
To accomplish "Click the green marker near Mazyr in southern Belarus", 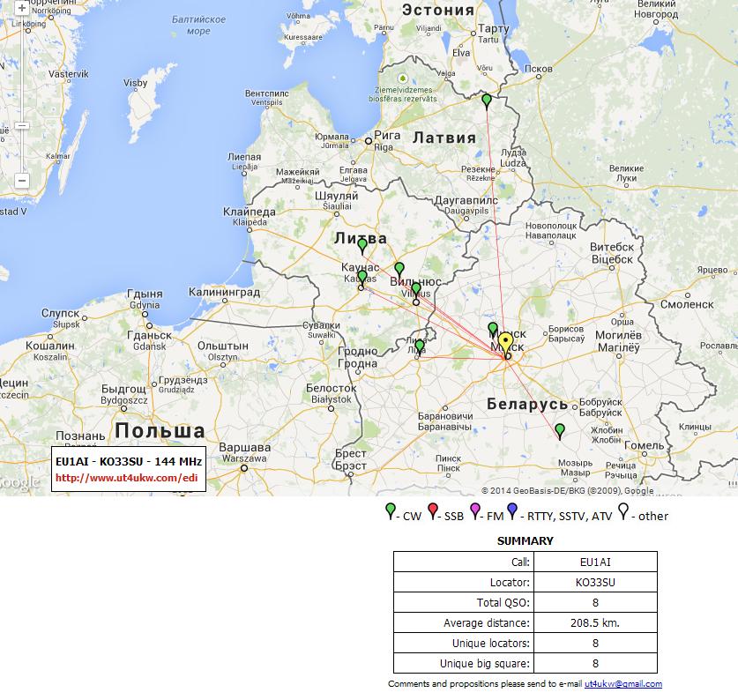I will (x=560, y=430).
